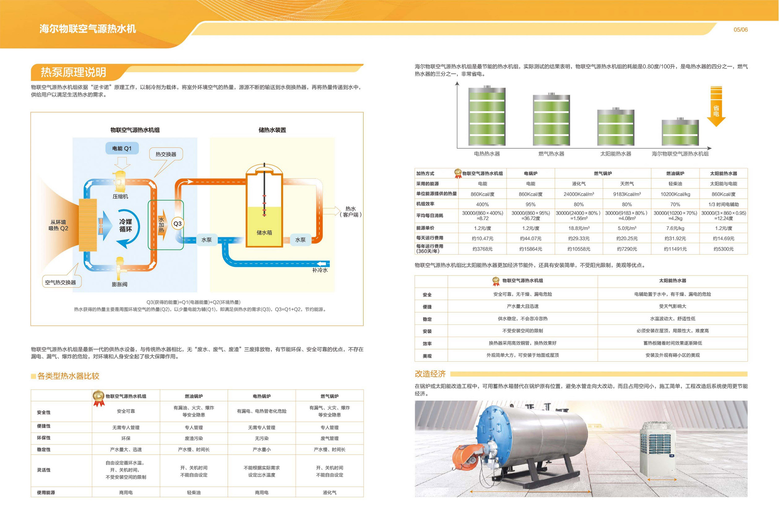This screenshot has height=532, width=779.
Task: Select the battery graphic above 海尔物联空气源热水机组
Action: pyautogui.click(x=680, y=132)
